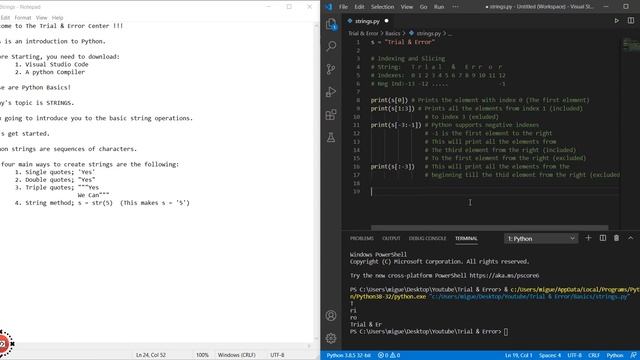Image resolution: width=640 pixels, height=360 pixels.
Task: Switch to the PROBLEMS panel tab
Action: coord(362,238)
